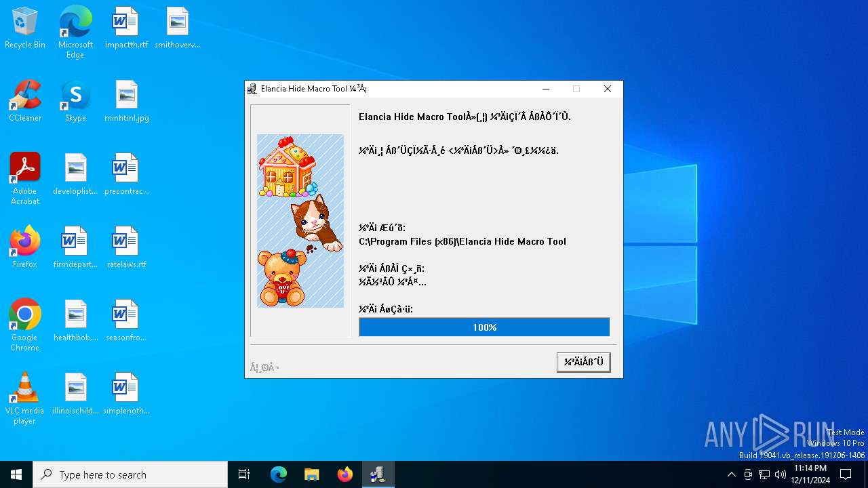
Task: Select the impactth.rtf desktop file
Action: pos(126,28)
